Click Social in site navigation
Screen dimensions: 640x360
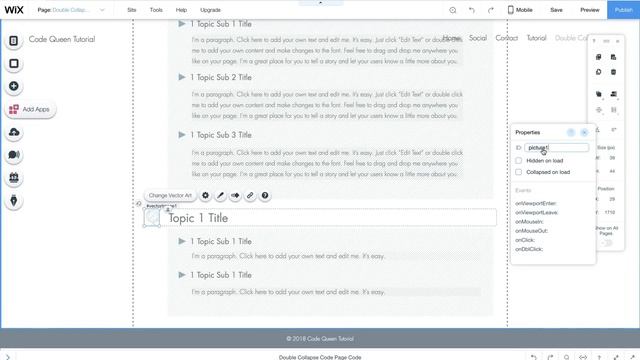click(x=478, y=38)
